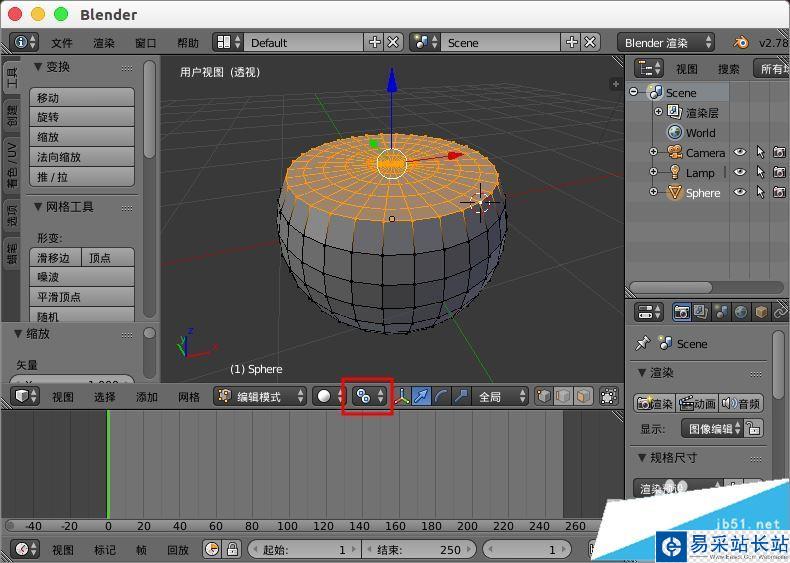Open the 窗口 menu
Image resolution: width=790 pixels, height=563 pixels.
pos(146,43)
